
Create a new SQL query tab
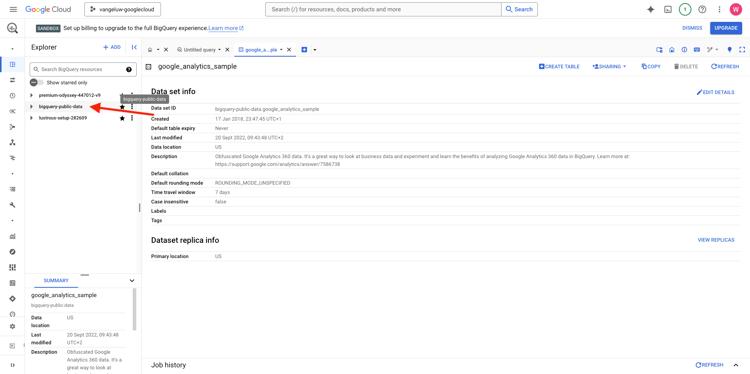point(304,50)
